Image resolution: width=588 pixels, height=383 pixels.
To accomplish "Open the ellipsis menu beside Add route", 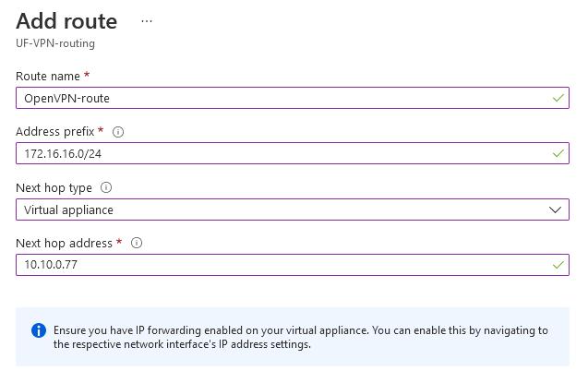I will click(147, 21).
